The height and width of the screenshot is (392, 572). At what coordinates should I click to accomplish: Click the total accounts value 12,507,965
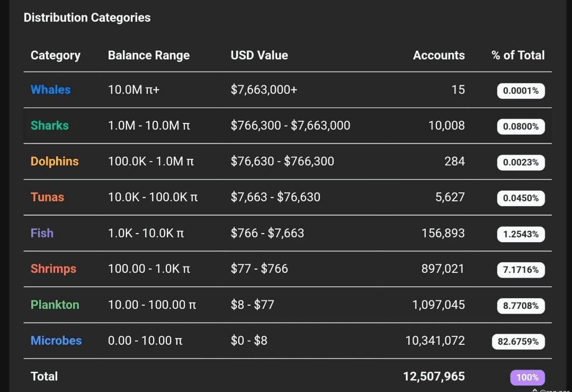(434, 377)
